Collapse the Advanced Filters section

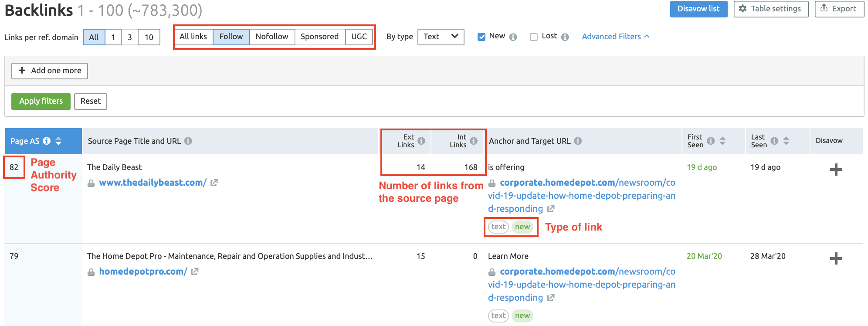pos(616,37)
